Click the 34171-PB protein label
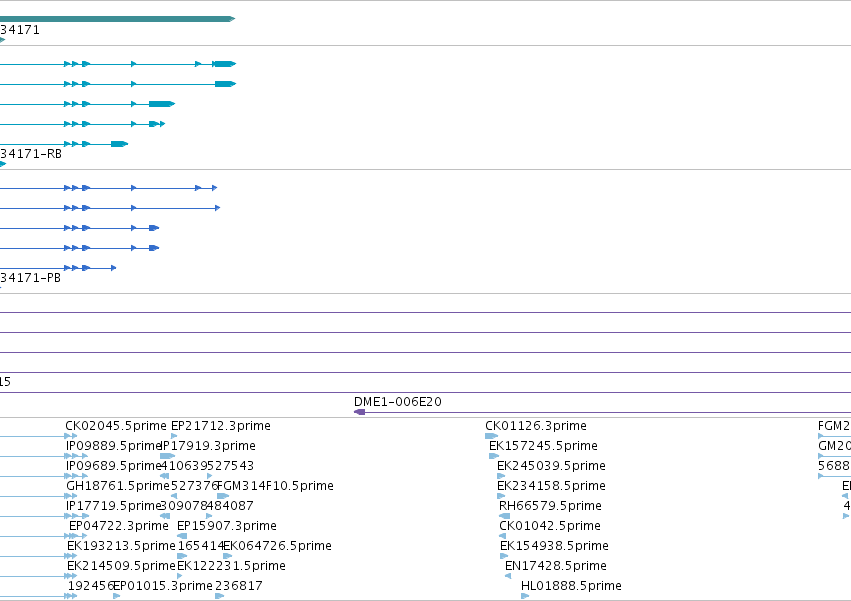The image size is (851, 601). point(30,277)
